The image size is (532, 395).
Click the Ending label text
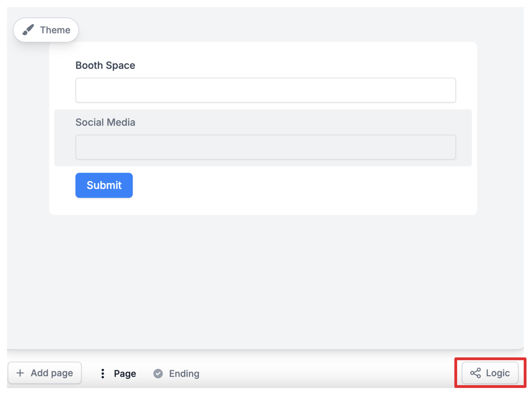pos(184,373)
